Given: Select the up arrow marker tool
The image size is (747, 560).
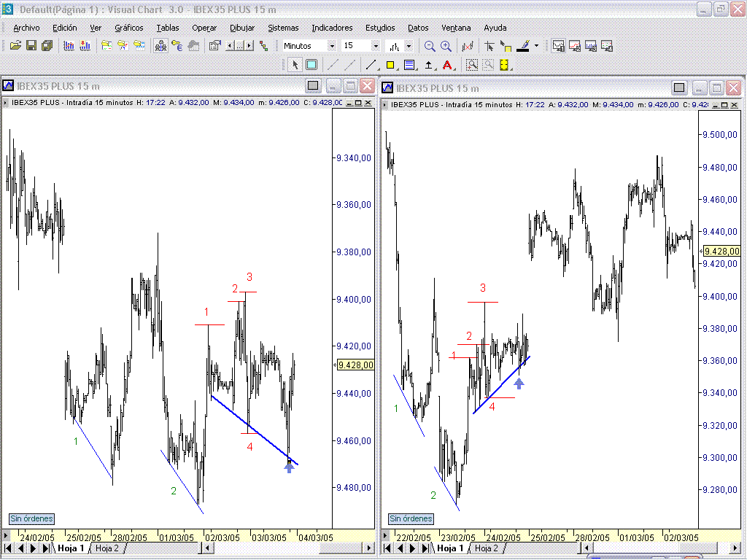Looking at the screenshot, I should coord(428,64).
